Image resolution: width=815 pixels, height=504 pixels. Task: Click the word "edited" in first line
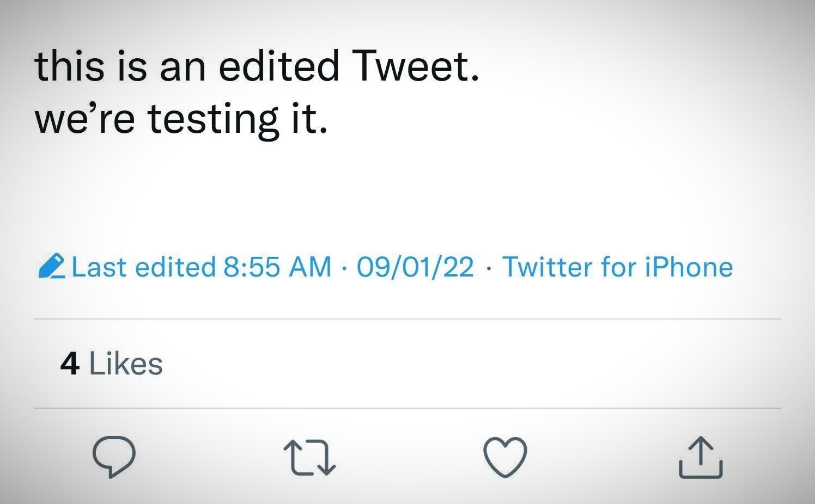click(x=278, y=66)
